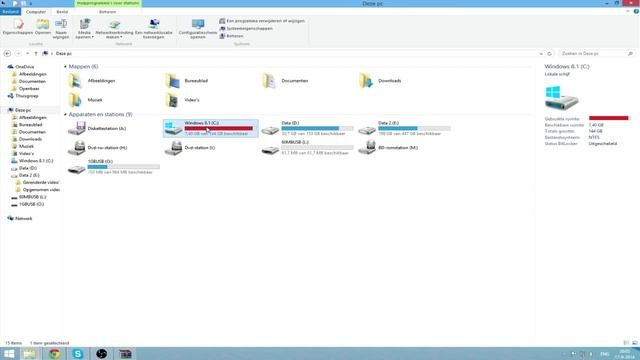Click Configuratiescherm openen icon
Image resolution: width=640 pixels, height=360 pixels.
(x=198, y=29)
